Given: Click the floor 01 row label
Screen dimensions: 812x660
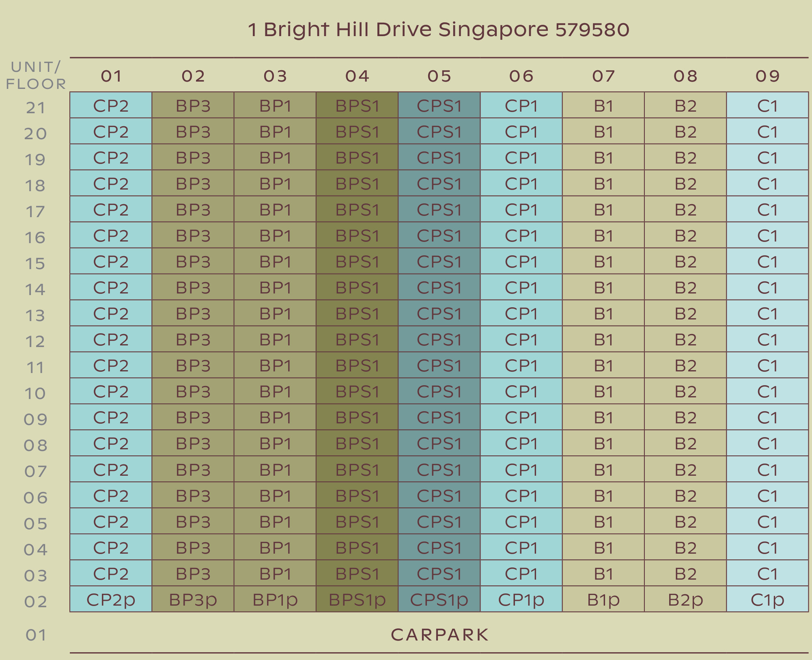Looking at the screenshot, I should click(x=35, y=635).
